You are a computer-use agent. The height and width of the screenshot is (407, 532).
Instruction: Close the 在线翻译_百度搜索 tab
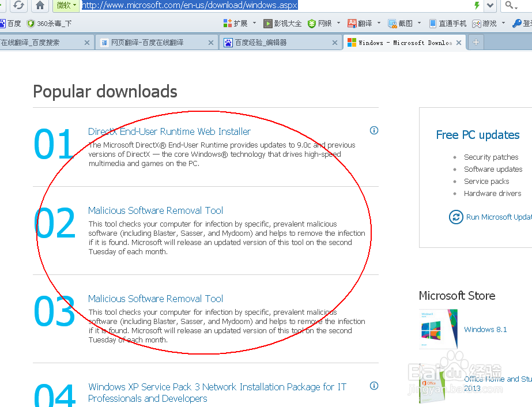(x=87, y=43)
